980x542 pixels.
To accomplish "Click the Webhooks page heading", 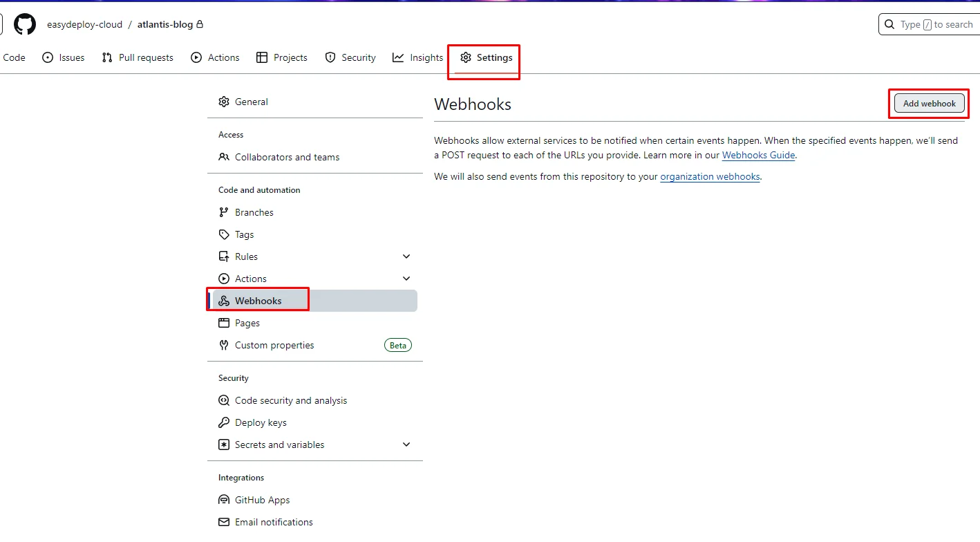I will (473, 104).
